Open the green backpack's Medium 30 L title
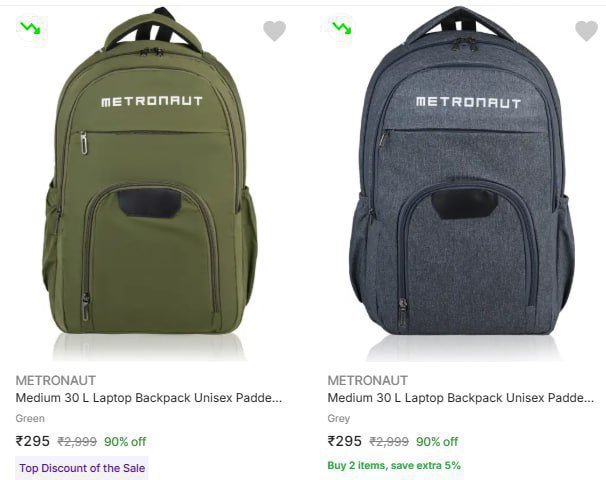This screenshot has width=606, height=480. 148,398
